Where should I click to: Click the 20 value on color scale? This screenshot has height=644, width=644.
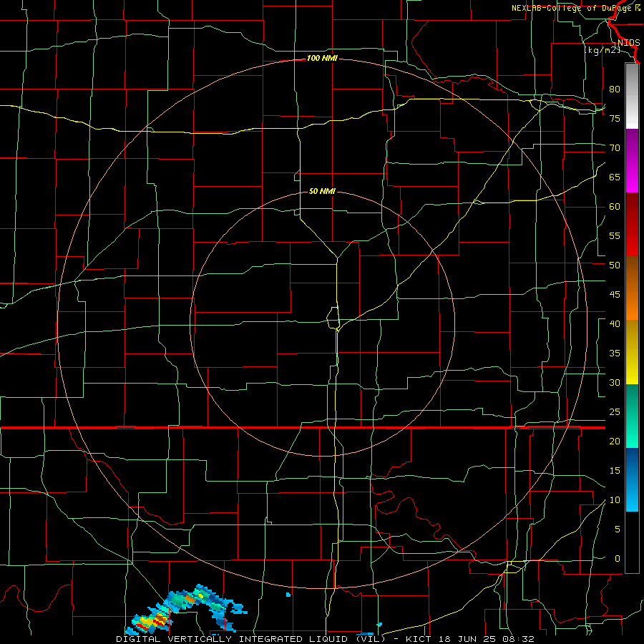(x=615, y=441)
